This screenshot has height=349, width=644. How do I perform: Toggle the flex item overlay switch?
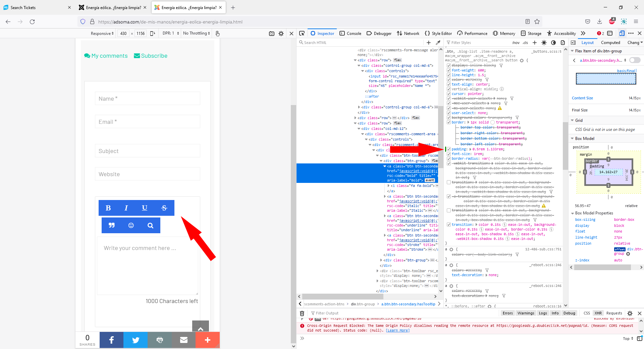635,60
